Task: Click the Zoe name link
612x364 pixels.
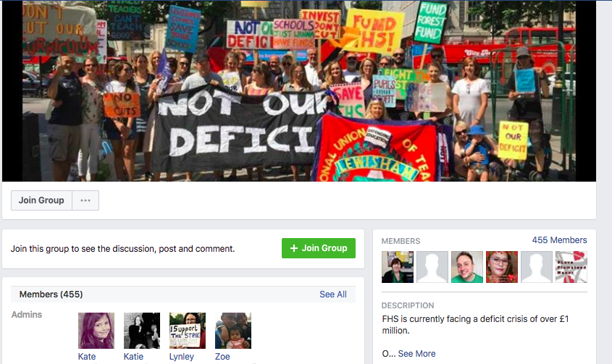Action: 222,356
